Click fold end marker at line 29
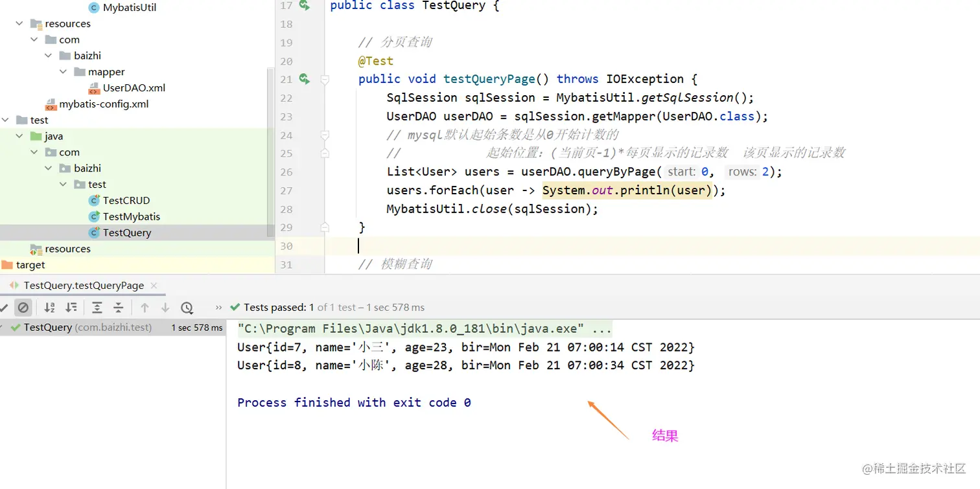980x489 pixels. (x=325, y=227)
